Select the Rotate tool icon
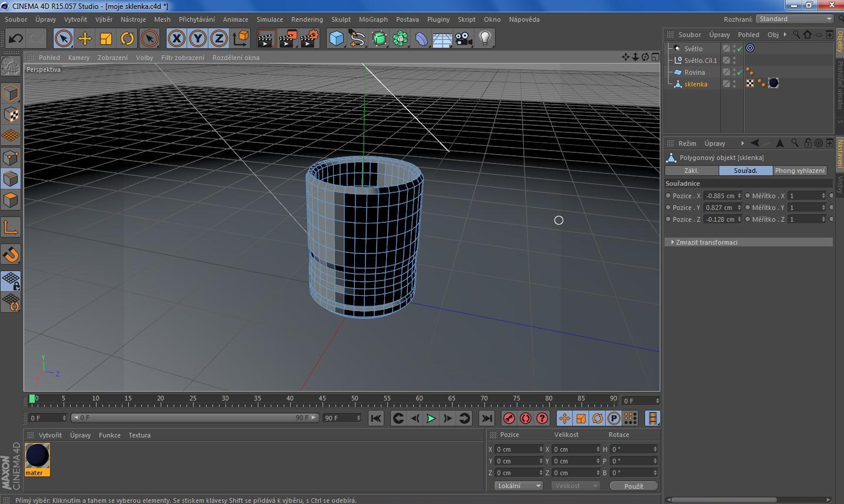This screenshot has width=844, height=504. (127, 39)
